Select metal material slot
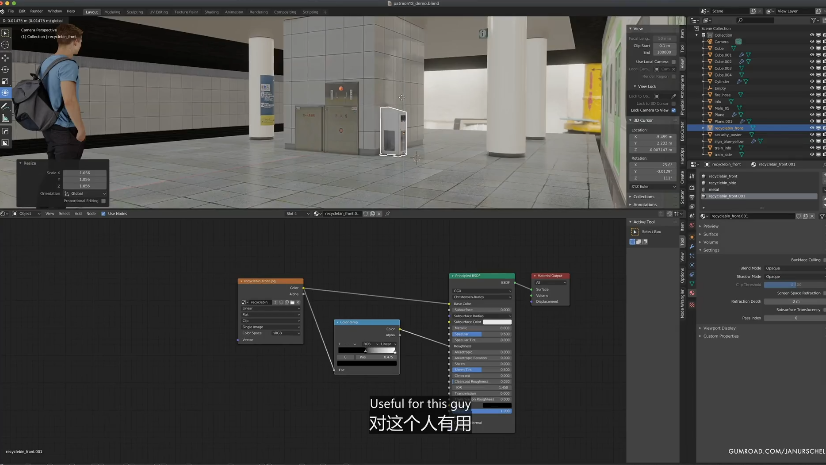The image size is (826, 465). coord(759,190)
